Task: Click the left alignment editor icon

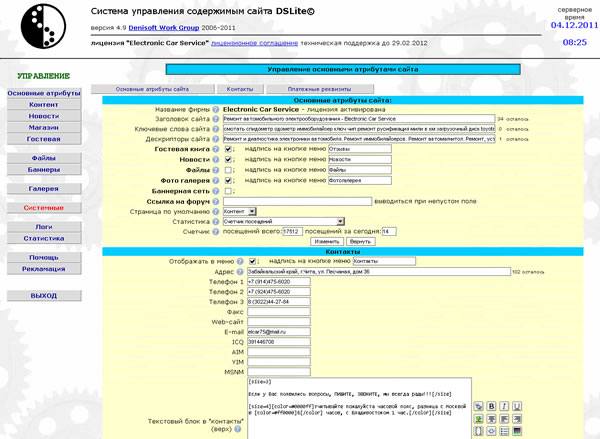Action: pos(504,419)
